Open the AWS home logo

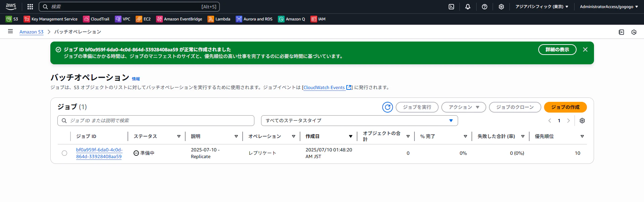point(11,6)
